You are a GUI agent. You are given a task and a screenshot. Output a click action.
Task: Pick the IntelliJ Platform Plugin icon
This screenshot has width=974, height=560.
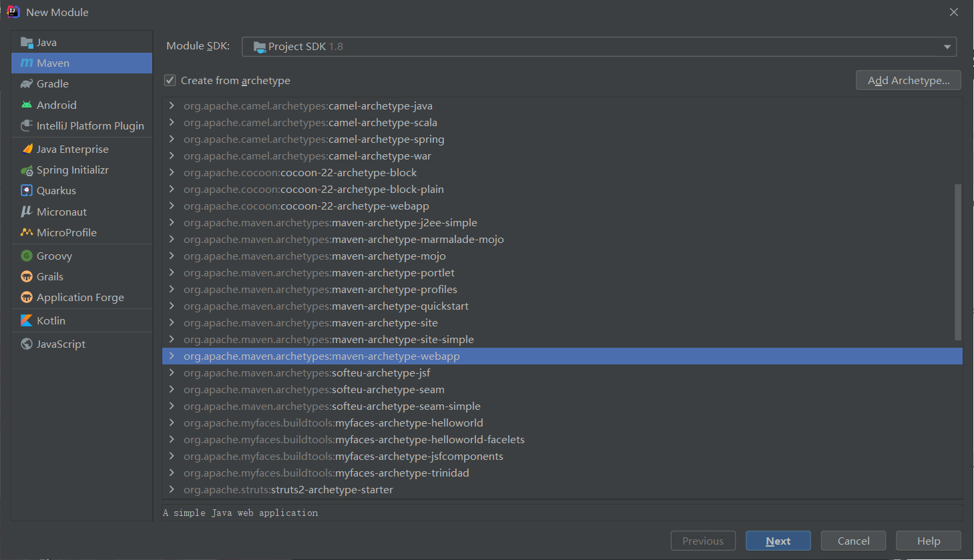pos(27,125)
